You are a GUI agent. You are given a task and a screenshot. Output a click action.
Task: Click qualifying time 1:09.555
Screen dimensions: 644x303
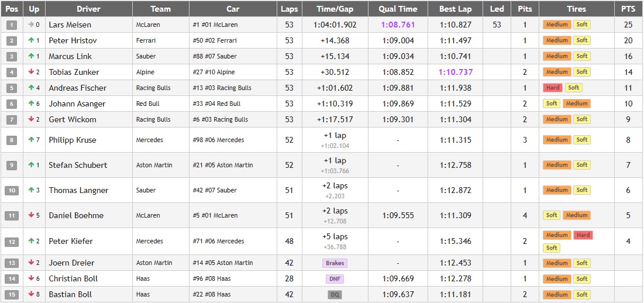[398, 215]
